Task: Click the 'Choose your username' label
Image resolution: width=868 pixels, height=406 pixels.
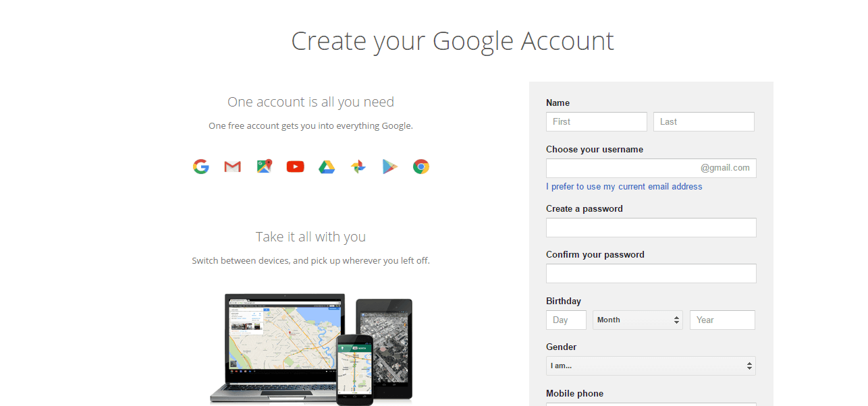Action: 595,149
